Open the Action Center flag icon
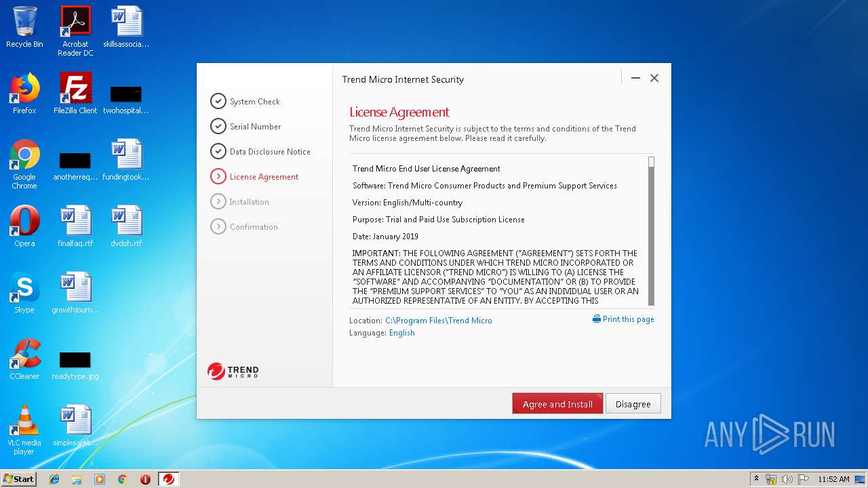The height and width of the screenshot is (488, 868). (804, 479)
